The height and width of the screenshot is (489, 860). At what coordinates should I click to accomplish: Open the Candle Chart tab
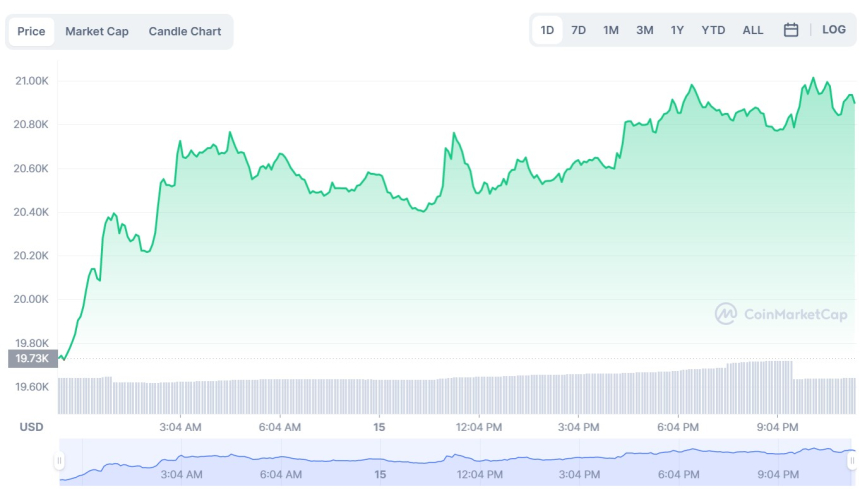click(x=185, y=31)
